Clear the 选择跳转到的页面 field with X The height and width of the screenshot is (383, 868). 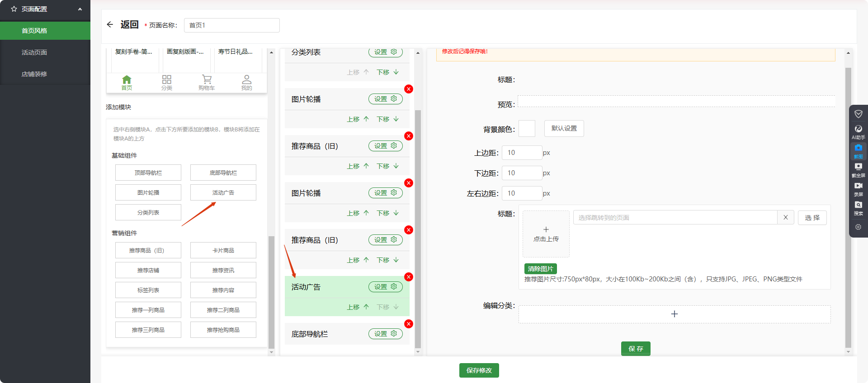coord(786,217)
